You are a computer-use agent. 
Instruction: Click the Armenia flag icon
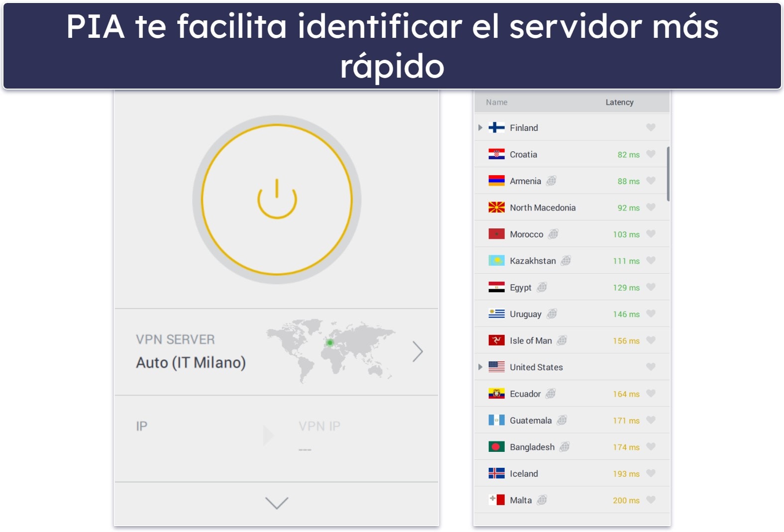coord(496,181)
